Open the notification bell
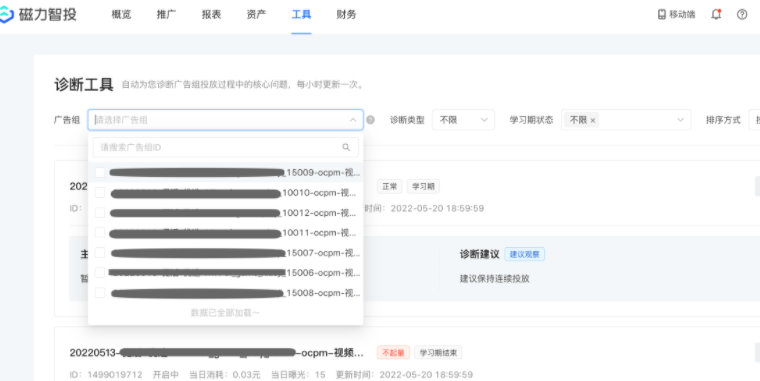 (x=716, y=15)
